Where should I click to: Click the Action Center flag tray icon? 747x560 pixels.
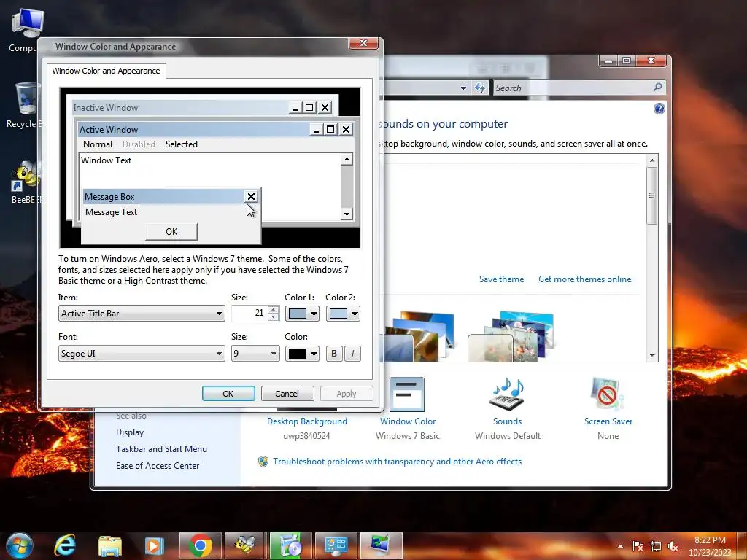point(638,546)
